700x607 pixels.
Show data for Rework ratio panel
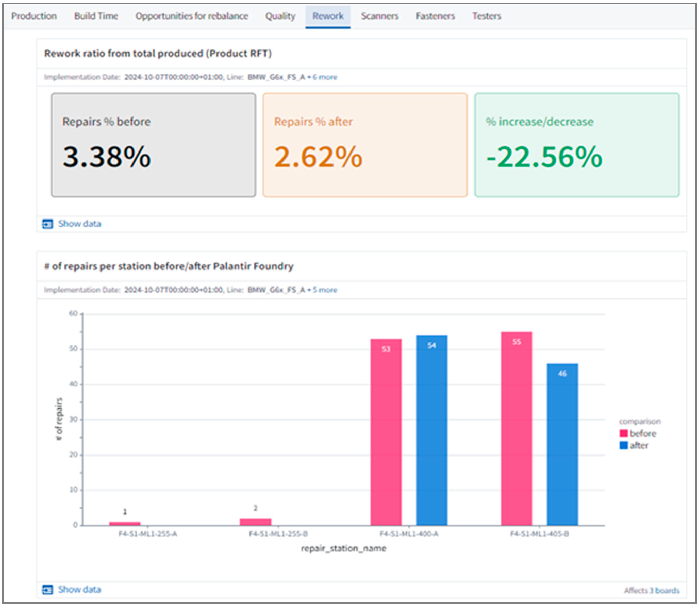point(80,224)
